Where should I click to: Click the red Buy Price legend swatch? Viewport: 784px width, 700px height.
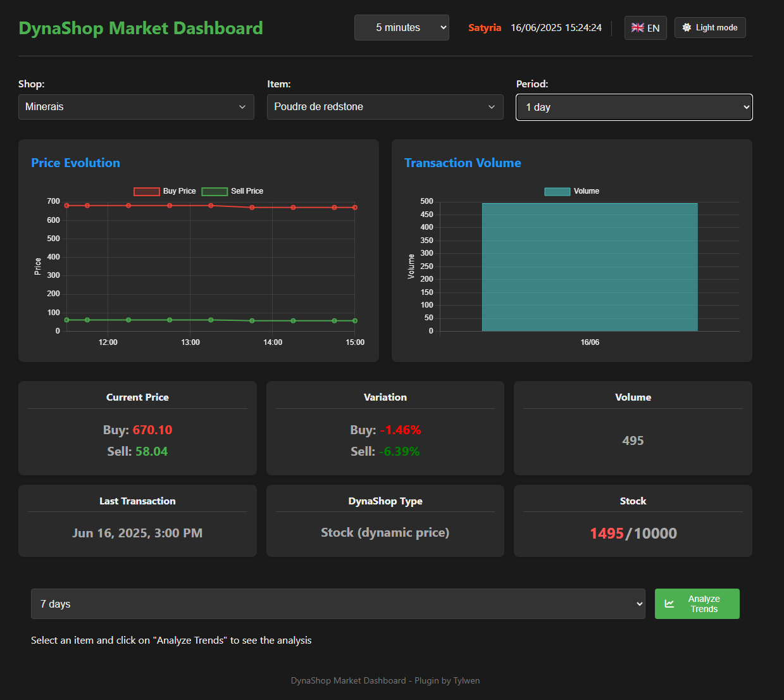[x=146, y=191]
